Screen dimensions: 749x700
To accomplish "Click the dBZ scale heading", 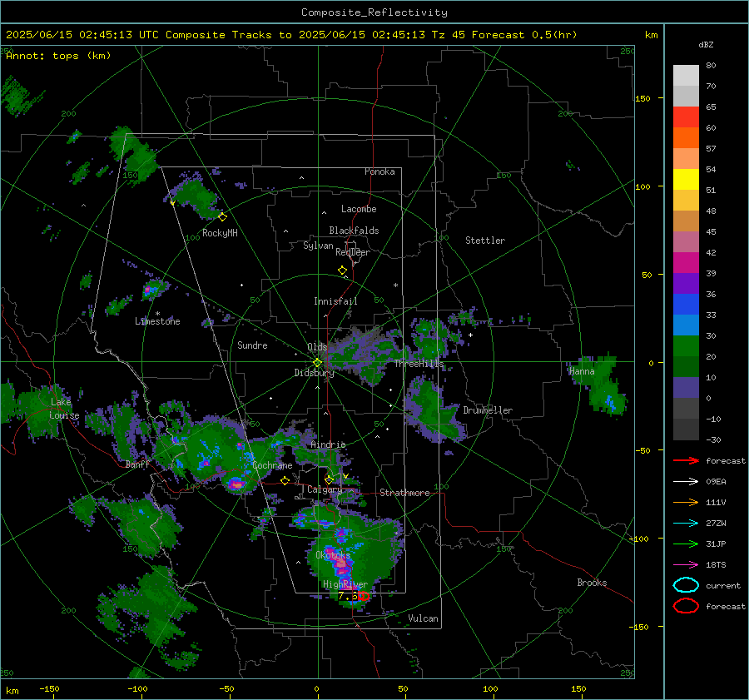I will 706,44.
